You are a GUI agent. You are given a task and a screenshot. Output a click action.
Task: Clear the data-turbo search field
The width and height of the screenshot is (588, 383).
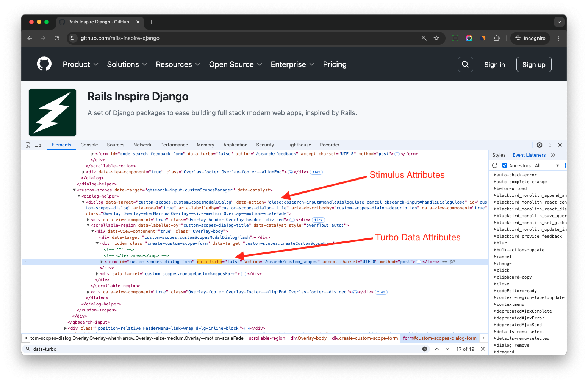pyautogui.click(x=425, y=349)
